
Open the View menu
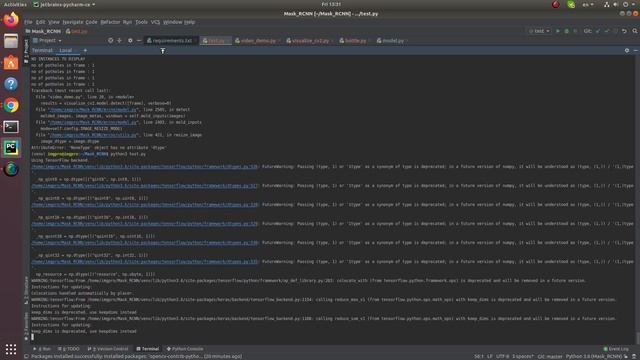54,22
